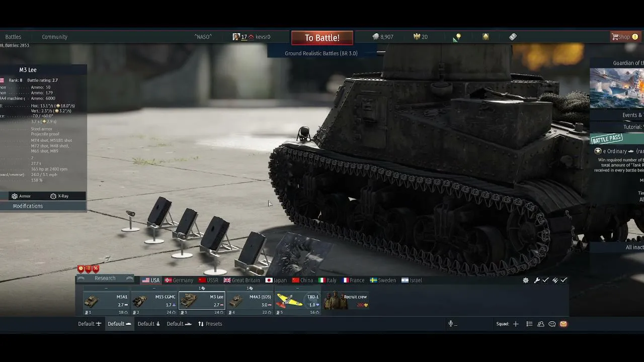Select the Italy nation tab
Screen dimensions: 644x362
327,281
